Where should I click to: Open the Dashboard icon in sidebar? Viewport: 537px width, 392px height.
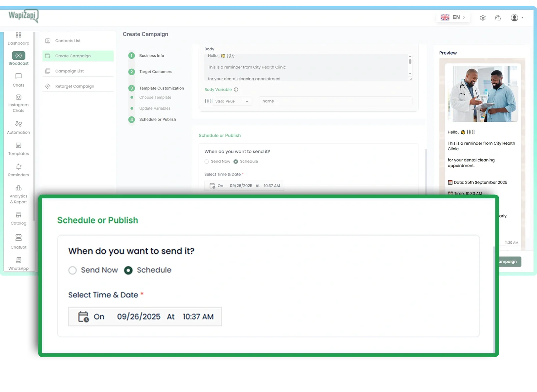18,35
